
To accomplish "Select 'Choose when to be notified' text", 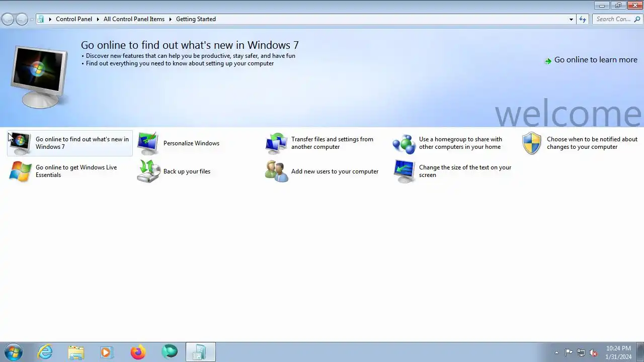I will (x=592, y=143).
